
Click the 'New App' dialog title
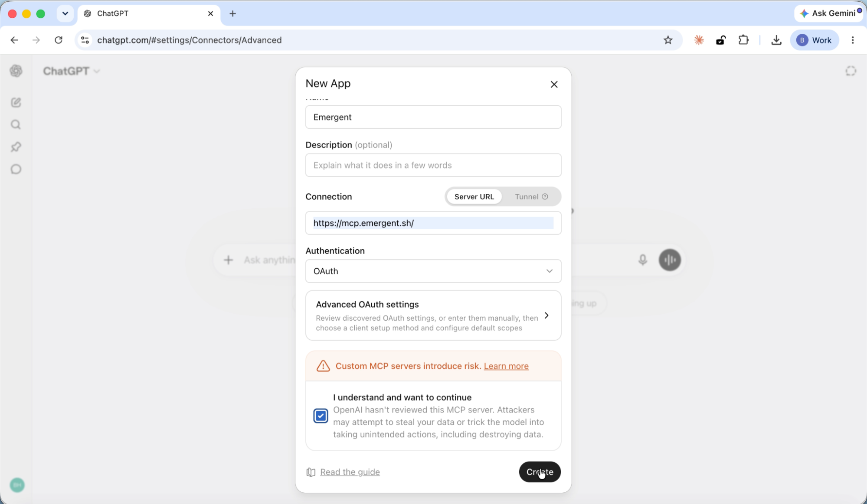pyautogui.click(x=328, y=83)
